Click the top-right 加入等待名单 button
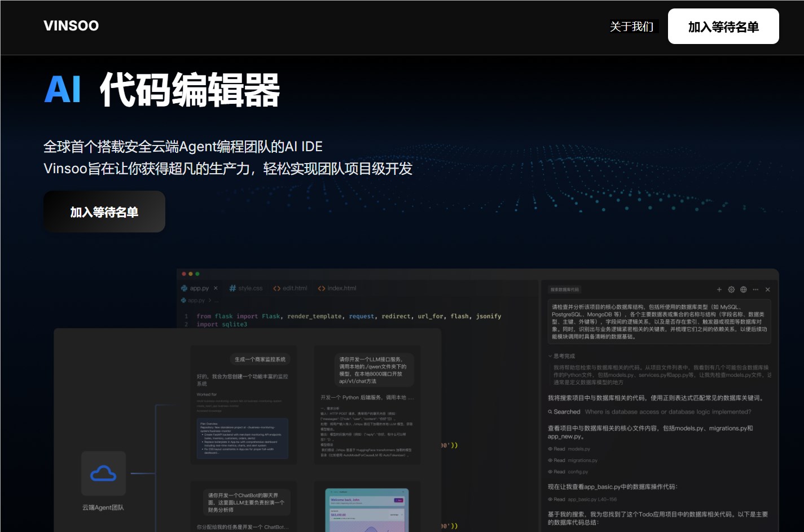The height and width of the screenshot is (532, 804). click(x=723, y=26)
